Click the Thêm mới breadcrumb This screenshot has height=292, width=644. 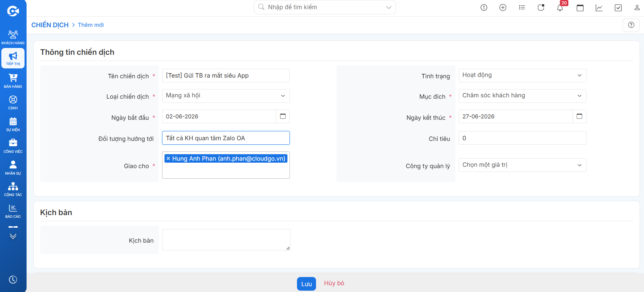pyautogui.click(x=91, y=25)
